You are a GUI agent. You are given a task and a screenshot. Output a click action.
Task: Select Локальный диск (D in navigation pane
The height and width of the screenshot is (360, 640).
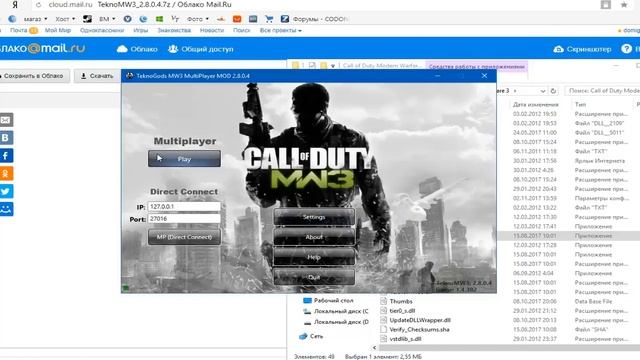pos(336,322)
